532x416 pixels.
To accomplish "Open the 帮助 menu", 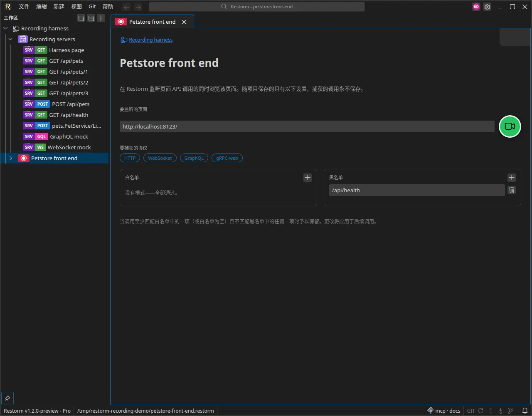I will pyautogui.click(x=108, y=7).
